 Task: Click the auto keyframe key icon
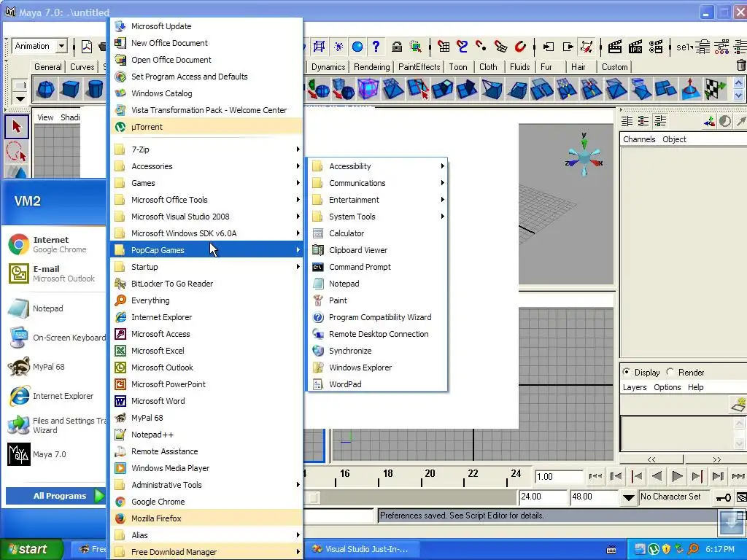point(724,497)
